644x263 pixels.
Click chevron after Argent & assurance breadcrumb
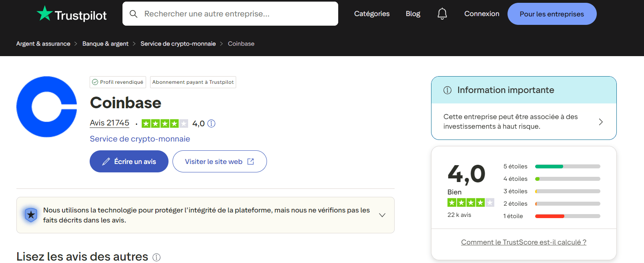click(76, 44)
